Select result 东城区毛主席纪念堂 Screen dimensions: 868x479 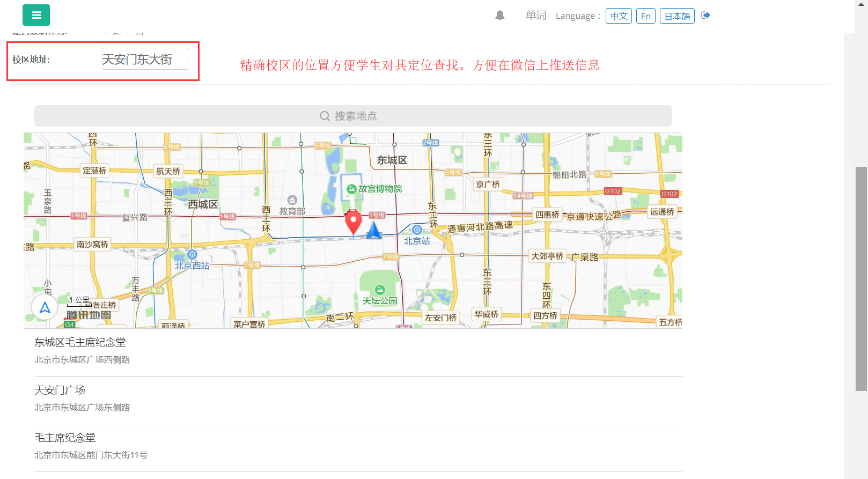click(x=358, y=350)
